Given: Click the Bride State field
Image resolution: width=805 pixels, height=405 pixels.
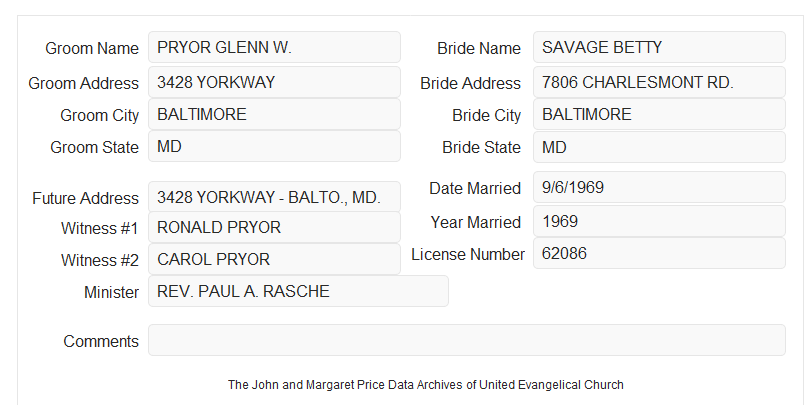Looking at the screenshot, I should (x=659, y=147).
